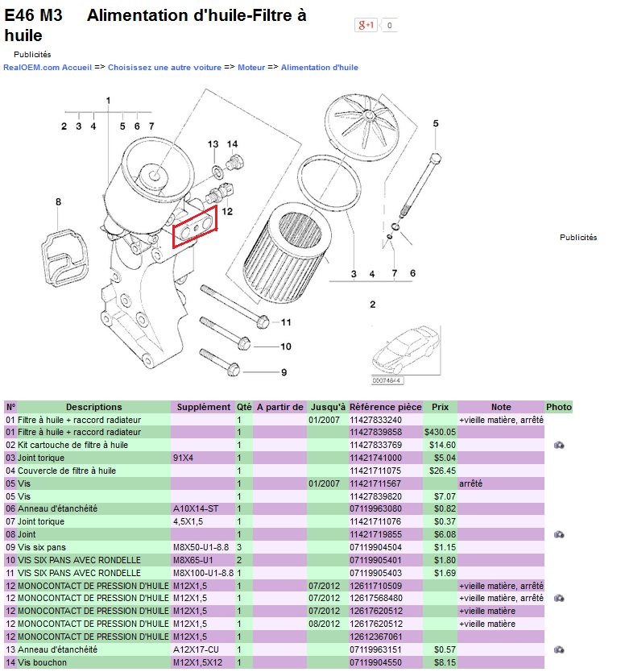
Task: Open photo icon for part reference 12617568480
Action: click(558, 599)
